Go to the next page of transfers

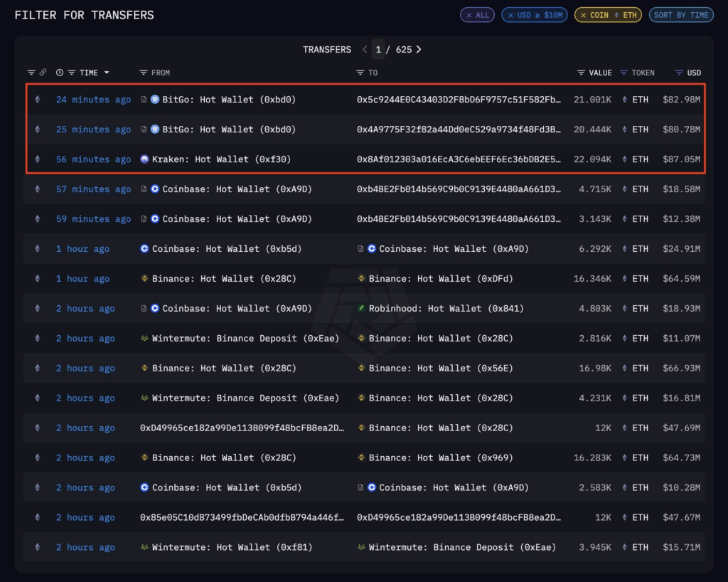[419, 49]
